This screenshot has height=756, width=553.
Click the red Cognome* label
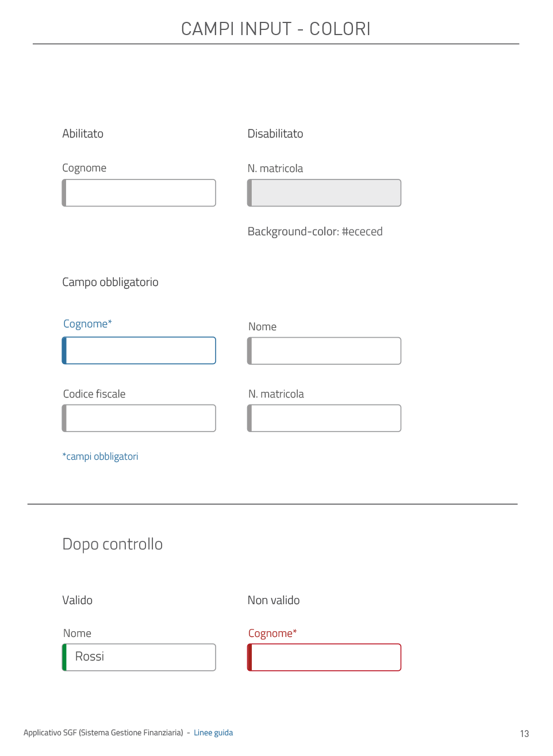[272, 633]
